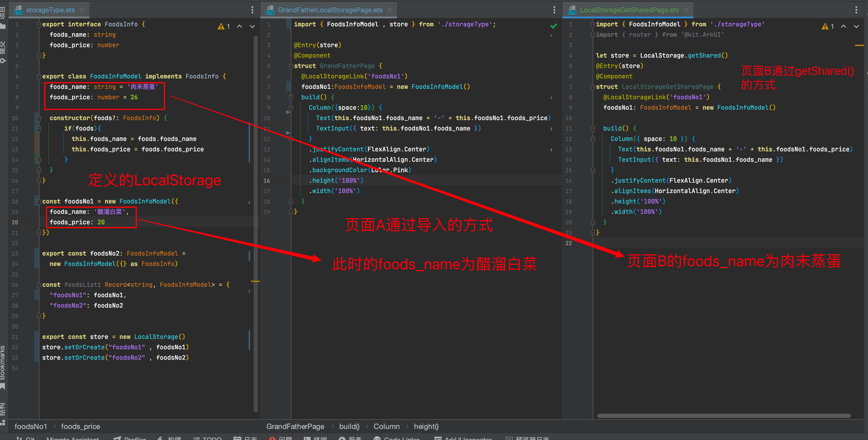Open the ArkUI Inspector tool window tab
868x440 pixels.
463,438
